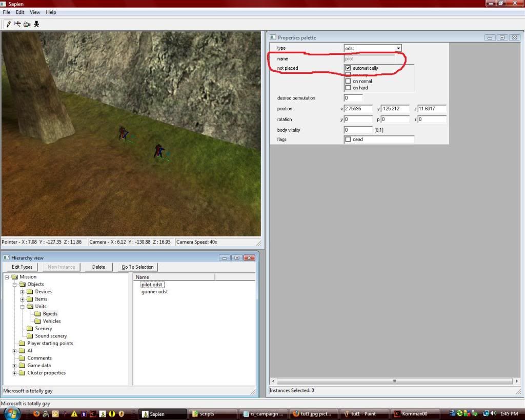This screenshot has width=525, height=420.
Task: Click the Delete button in Hierarchy view
Action: pyautogui.click(x=98, y=267)
